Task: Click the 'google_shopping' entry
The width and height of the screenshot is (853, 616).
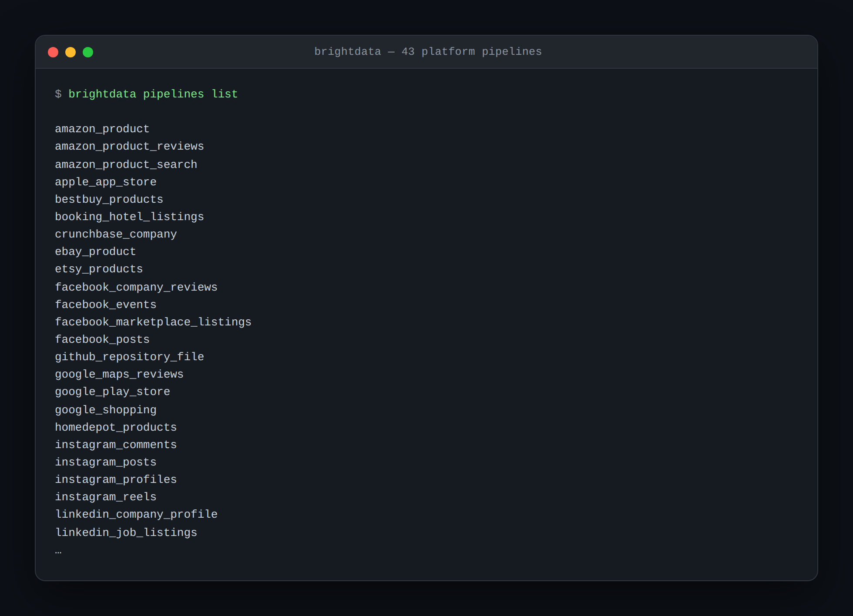Action: pyautogui.click(x=106, y=410)
